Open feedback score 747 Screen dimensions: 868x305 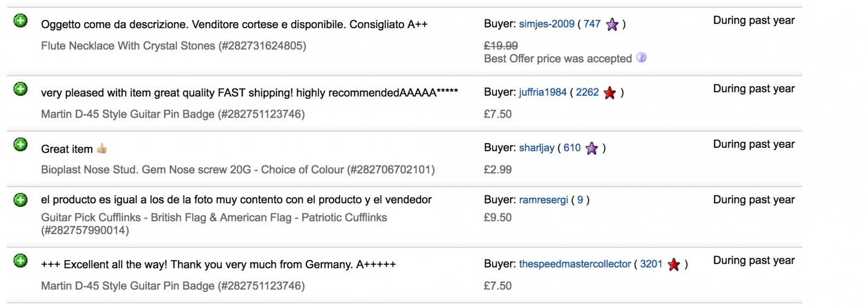coord(592,24)
